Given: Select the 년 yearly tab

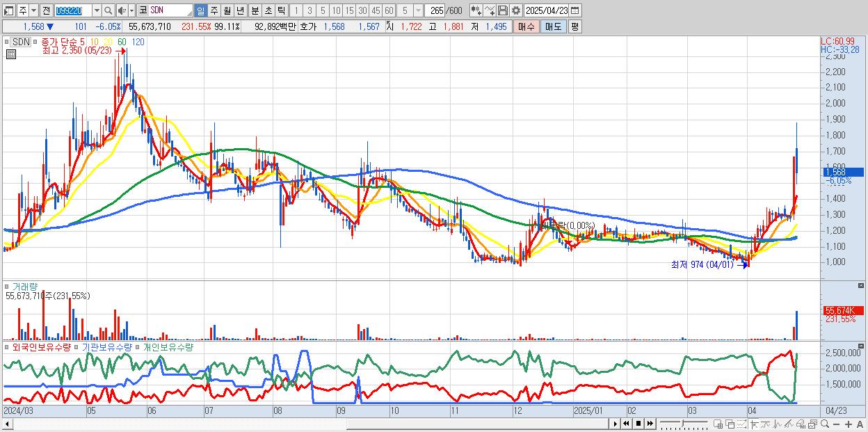Looking at the screenshot, I should tap(240, 10).
